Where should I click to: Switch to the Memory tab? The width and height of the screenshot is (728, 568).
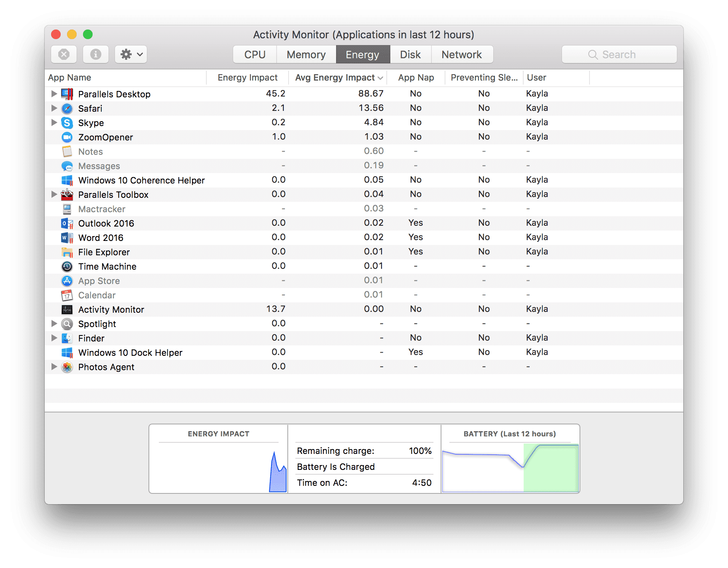306,54
